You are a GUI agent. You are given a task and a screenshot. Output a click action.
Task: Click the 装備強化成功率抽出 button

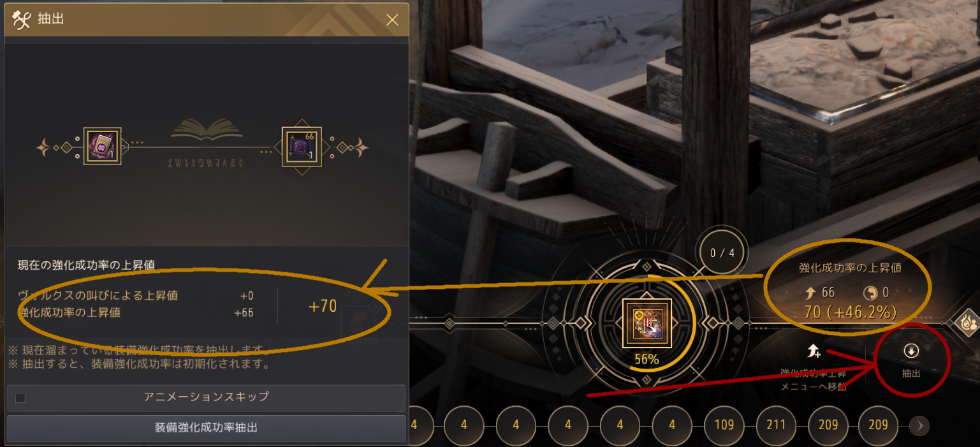[206, 427]
